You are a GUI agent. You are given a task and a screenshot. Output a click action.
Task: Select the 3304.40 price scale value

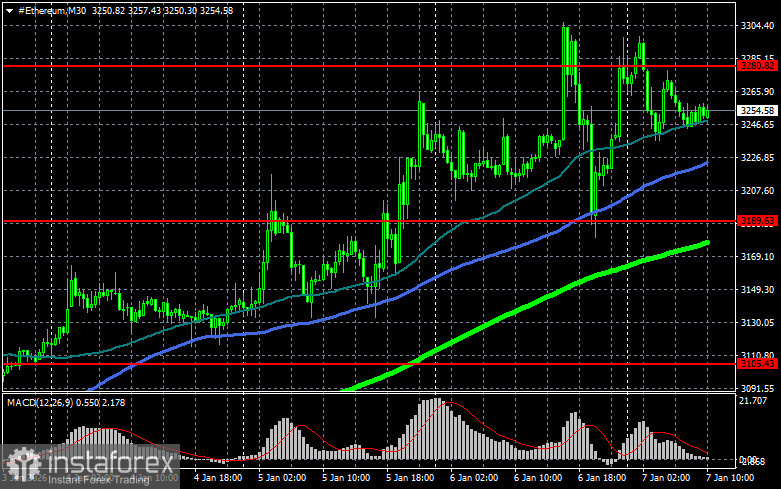pos(757,25)
